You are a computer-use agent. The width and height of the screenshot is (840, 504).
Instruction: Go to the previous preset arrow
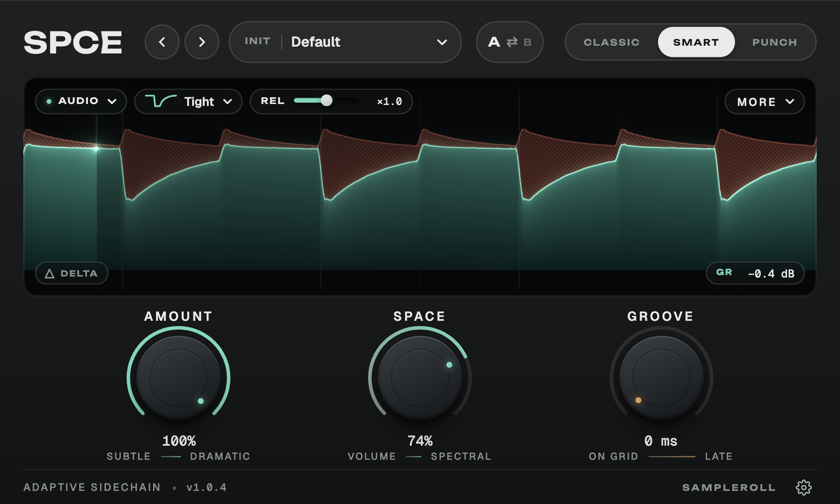(162, 42)
